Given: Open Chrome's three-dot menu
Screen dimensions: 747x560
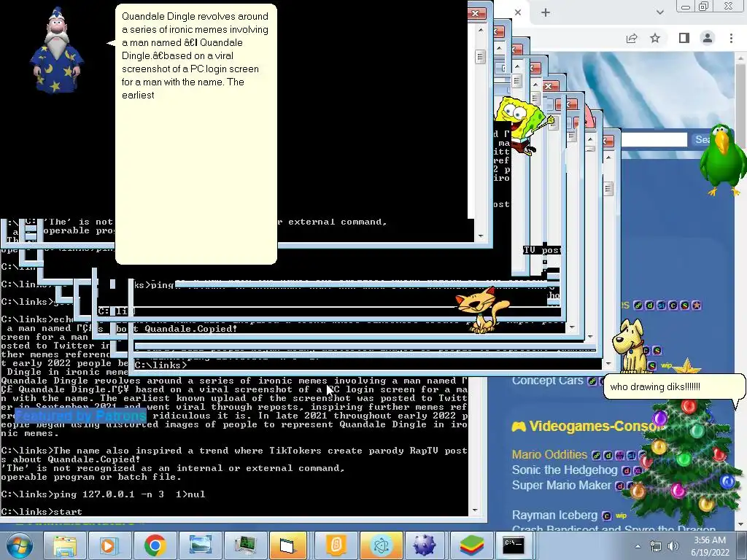Looking at the screenshot, I should [731, 38].
